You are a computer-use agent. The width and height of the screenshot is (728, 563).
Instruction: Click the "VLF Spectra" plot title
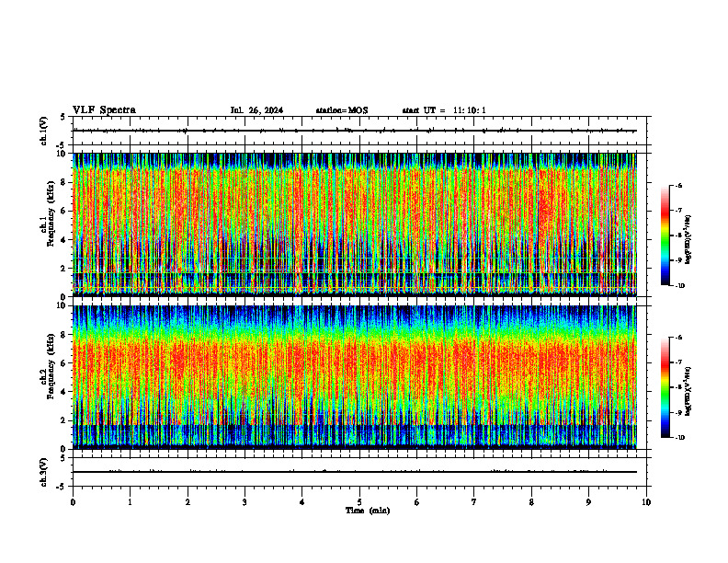point(104,110)
